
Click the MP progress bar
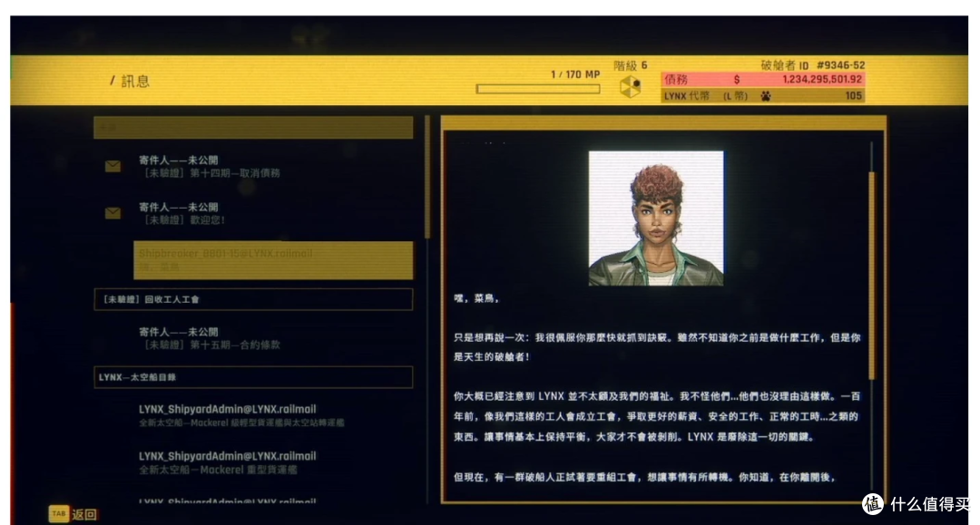538,89
